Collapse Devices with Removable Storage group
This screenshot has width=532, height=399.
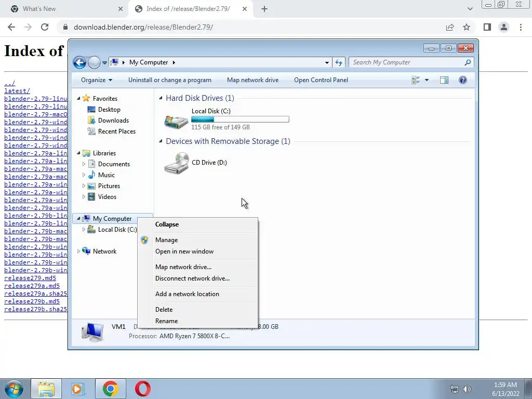click(161, 141)
